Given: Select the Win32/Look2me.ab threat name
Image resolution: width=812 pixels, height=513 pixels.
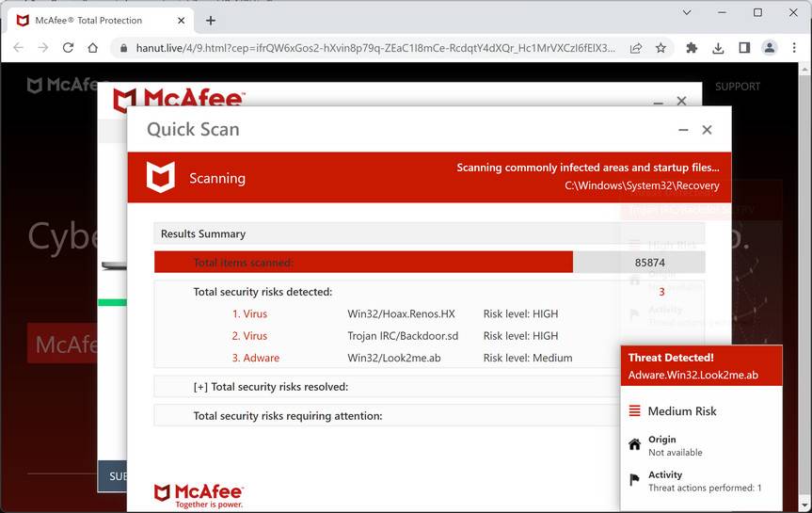Looking at the screenshot, I should click(394, 358).
